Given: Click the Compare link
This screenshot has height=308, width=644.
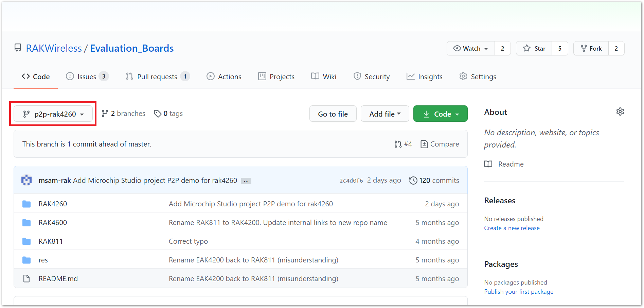Looking at the screenshot, I should pyautogui.click(x=440, y=144).
